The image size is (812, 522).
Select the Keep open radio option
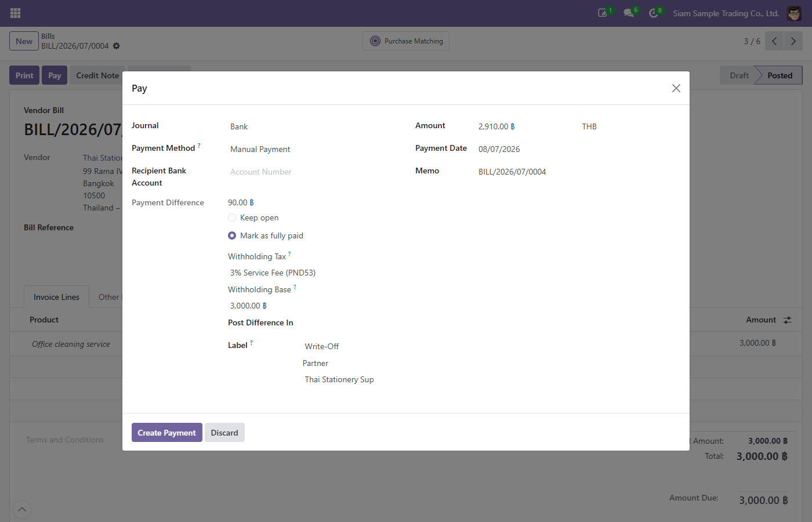pos(232,217)
